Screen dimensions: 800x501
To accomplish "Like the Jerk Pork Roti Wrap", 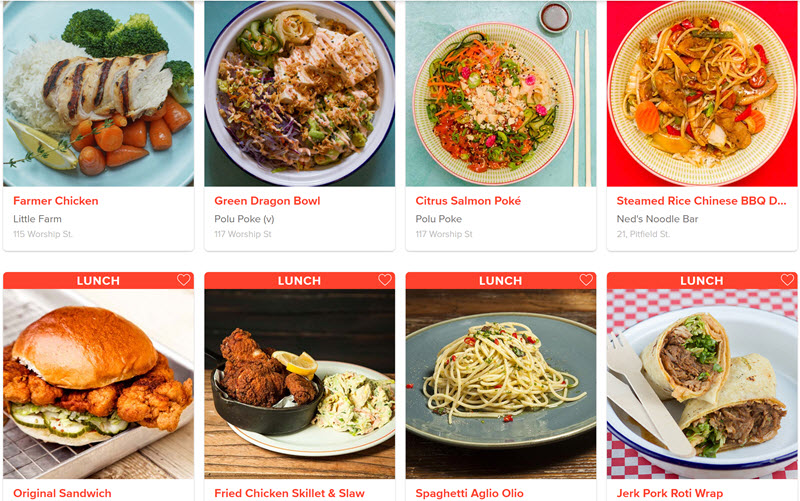I will tap(787, 280).
